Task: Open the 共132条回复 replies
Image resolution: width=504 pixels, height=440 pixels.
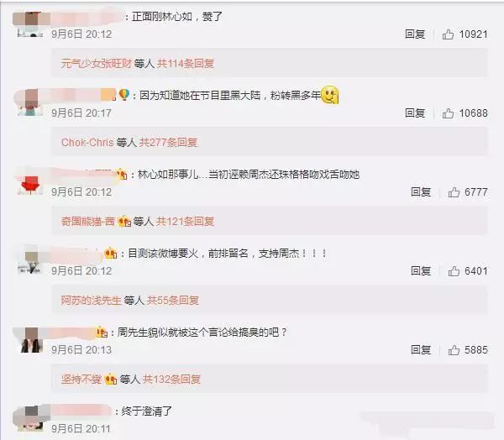Action: click(x=171, y=380)
